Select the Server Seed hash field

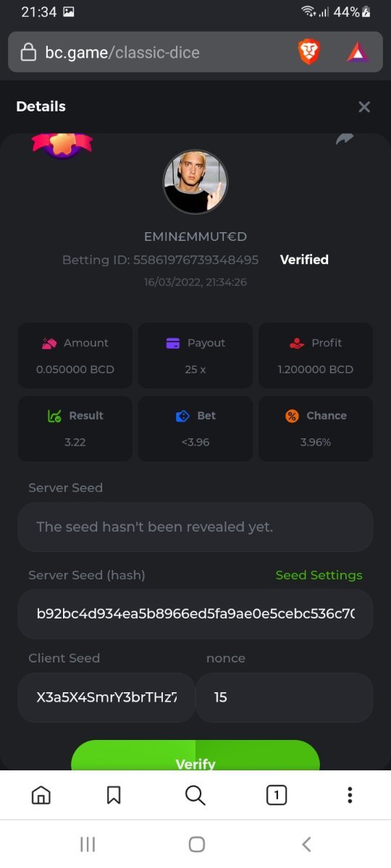pyautogui.click(x=195, y=614)
